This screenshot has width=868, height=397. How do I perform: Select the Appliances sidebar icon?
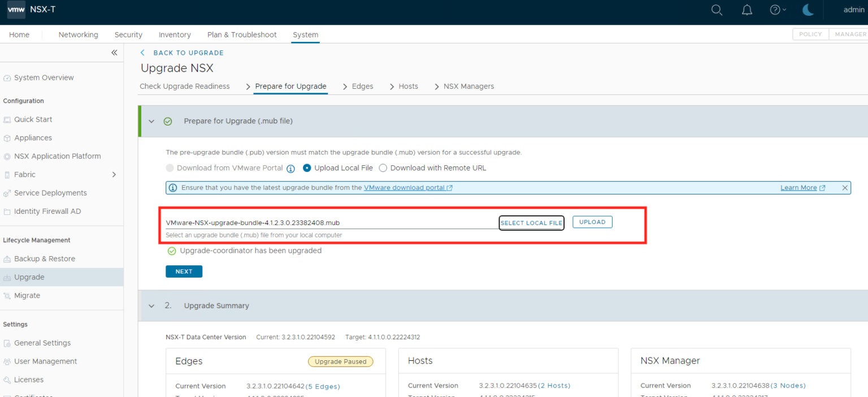click(7, 137)
